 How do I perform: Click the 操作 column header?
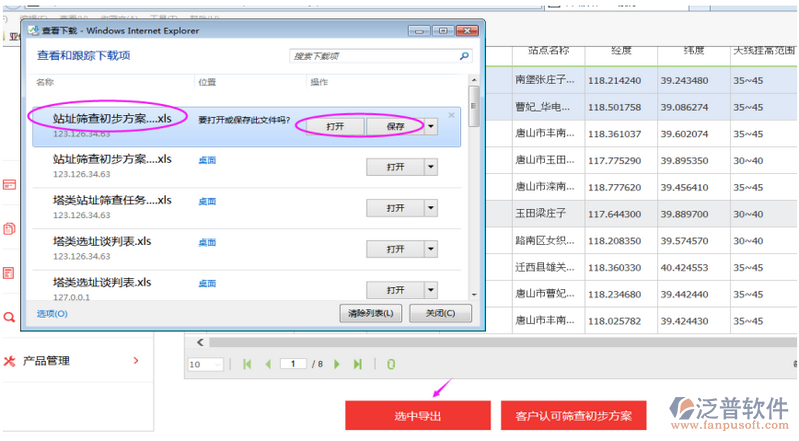319,82
